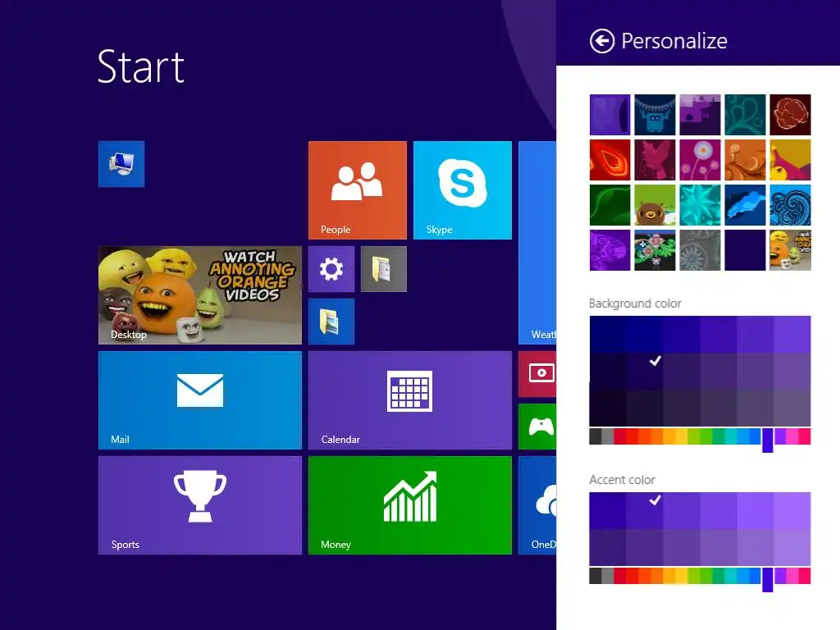This screenshot has width=840, height=630.
Task: Open the red Video tile
Action: click(537, 374)
